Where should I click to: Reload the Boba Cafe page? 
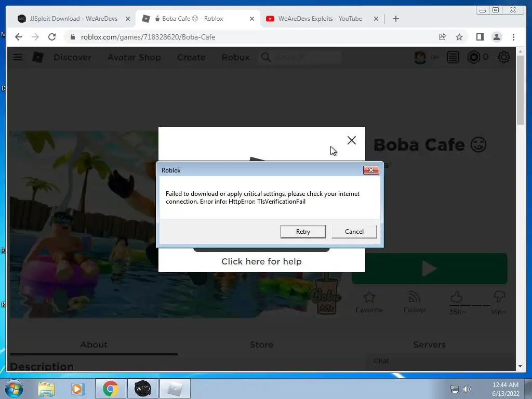52,37
